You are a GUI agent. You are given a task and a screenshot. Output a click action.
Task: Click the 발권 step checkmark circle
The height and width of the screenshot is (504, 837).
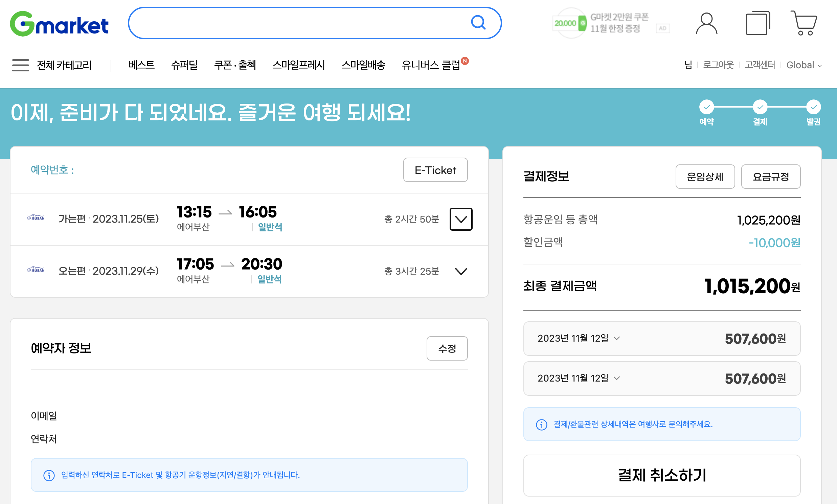814,107
